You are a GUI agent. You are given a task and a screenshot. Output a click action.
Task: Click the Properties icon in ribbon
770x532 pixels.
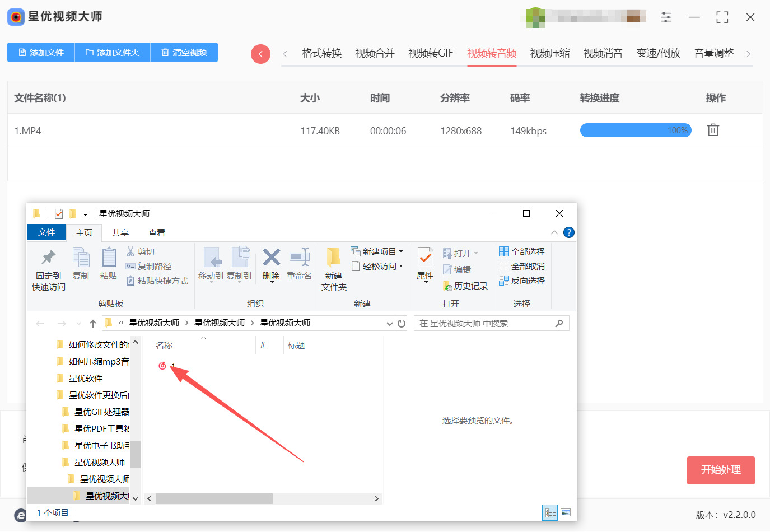click(x=425, y=259)
